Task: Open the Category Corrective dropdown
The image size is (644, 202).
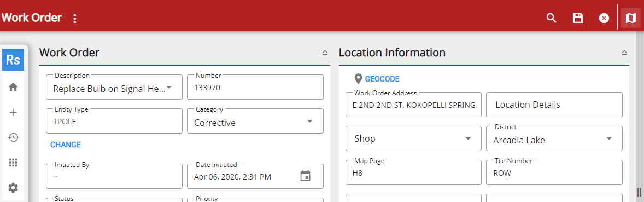Action: (255, 121)
